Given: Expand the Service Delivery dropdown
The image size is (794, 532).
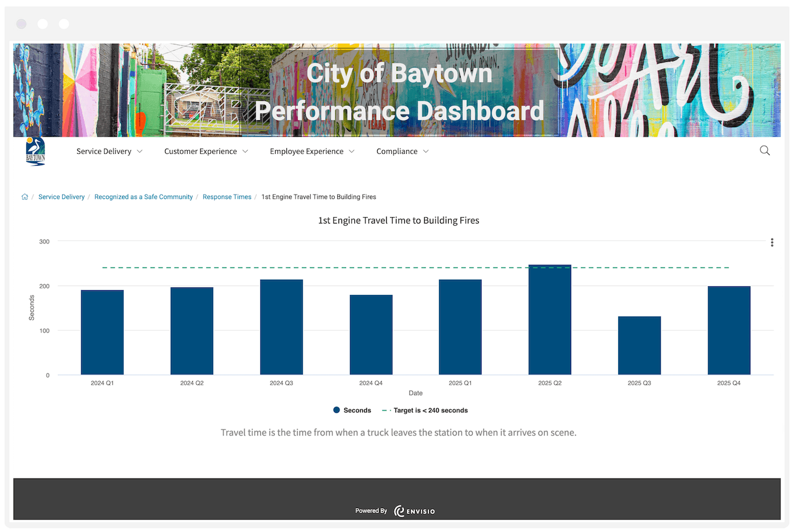Looking at the screenshot, I should (109, 151).
